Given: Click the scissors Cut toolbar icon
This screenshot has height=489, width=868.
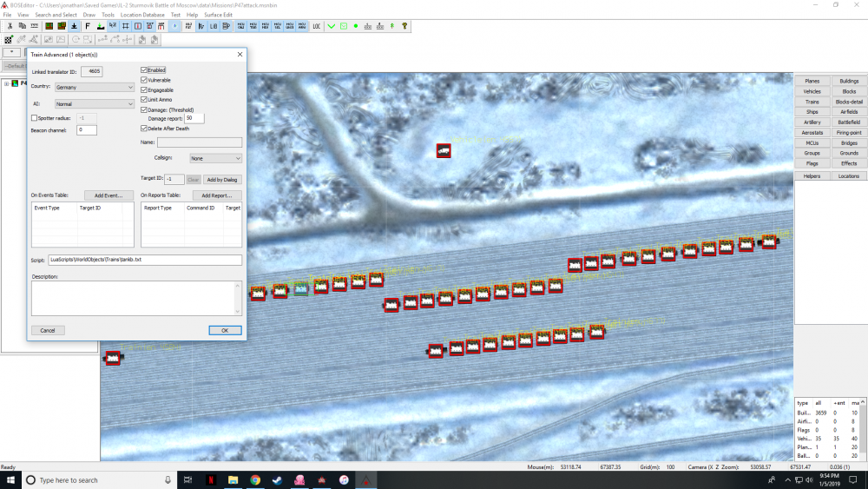Looking at the screenshot, I should coord(9,26).
